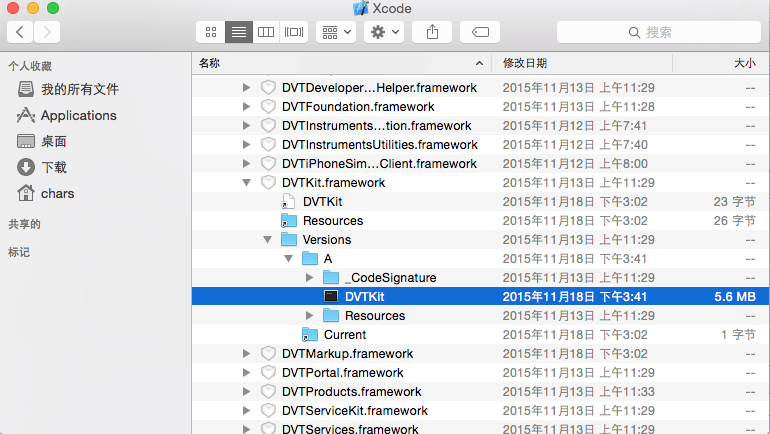Click the Xcode folder proxy icon in title
The height and width of the screenshot is (434, 770).
coord(360,8)
